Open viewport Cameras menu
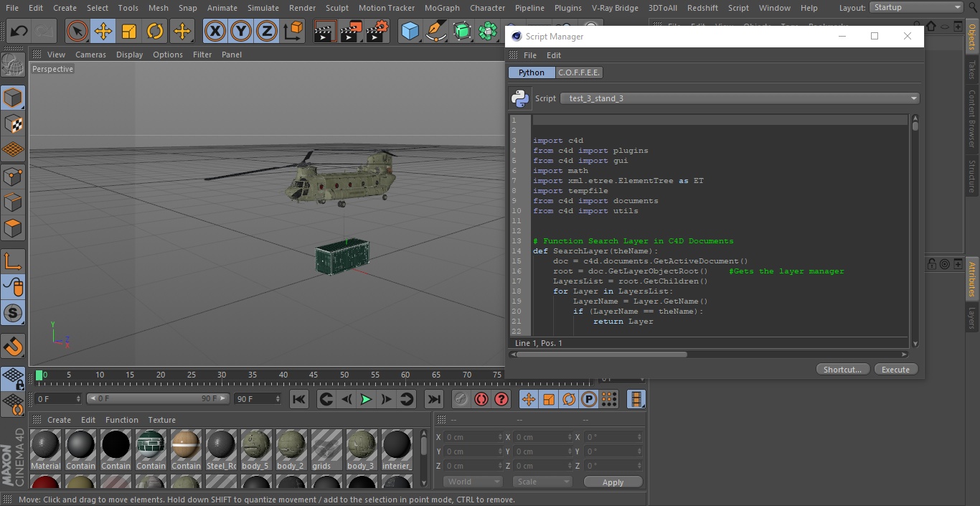This screenshot has height=506, width=980. point(90,55)
